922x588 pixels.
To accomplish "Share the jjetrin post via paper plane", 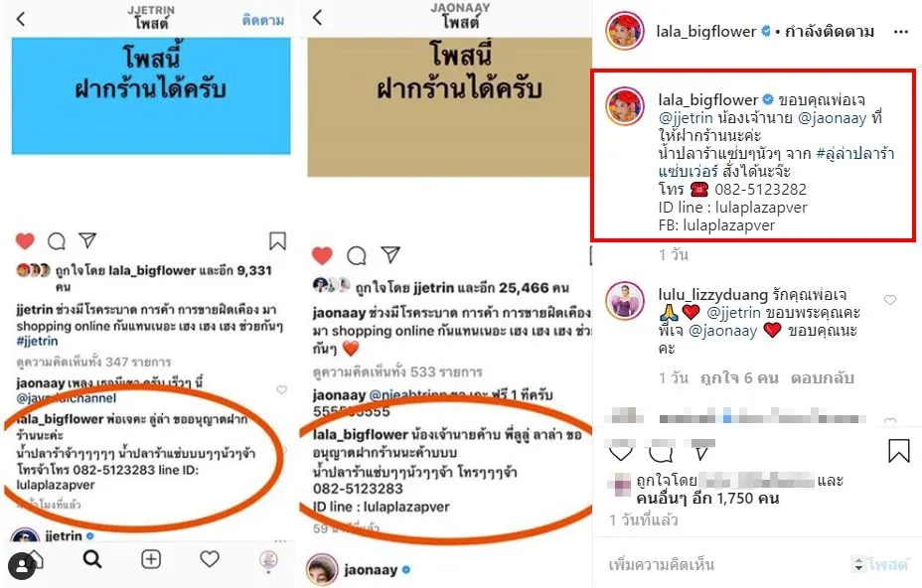I will coord(87,240).
